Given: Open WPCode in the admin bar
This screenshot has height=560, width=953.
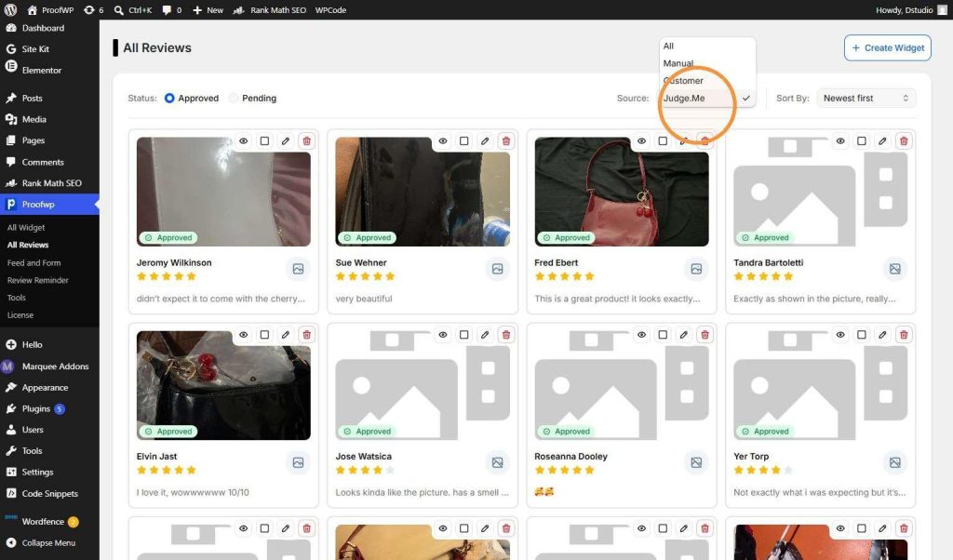Looking at the screenshot, I should coord(330,9).
